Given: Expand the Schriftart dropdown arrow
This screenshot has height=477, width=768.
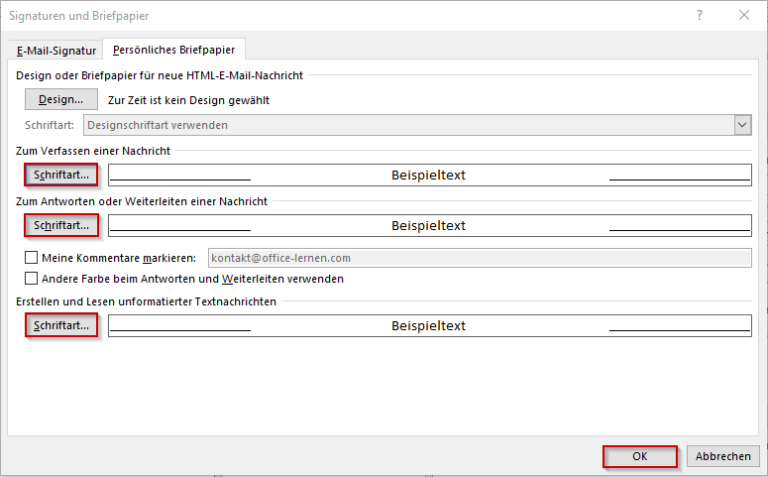Looking at the screenshot, I should (x=742, y=125).
